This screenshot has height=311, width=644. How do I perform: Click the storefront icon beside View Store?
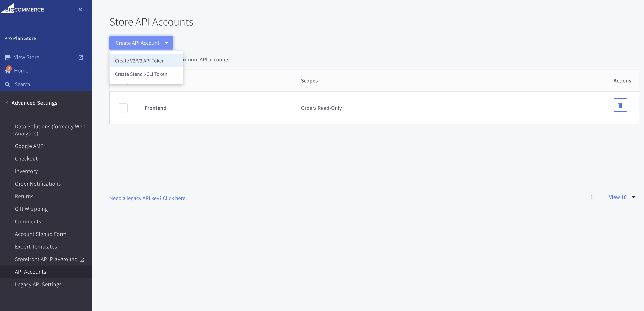point(8,58)
